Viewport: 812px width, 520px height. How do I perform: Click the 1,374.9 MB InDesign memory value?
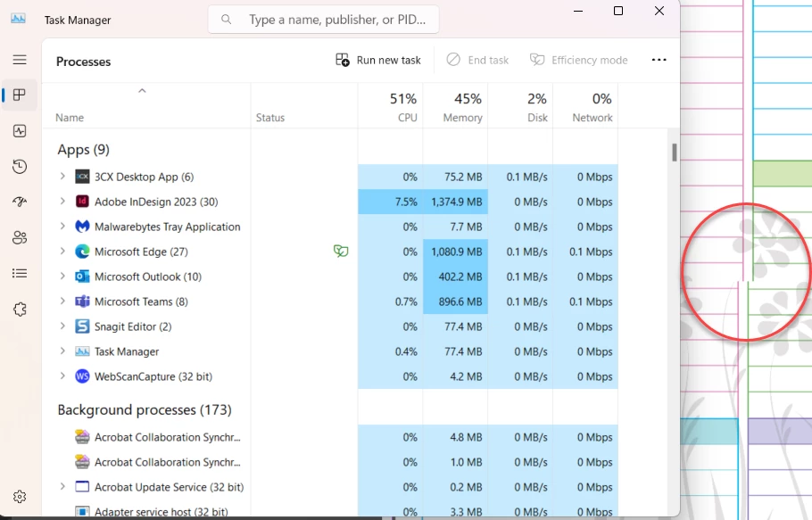[x=456, y=202]
